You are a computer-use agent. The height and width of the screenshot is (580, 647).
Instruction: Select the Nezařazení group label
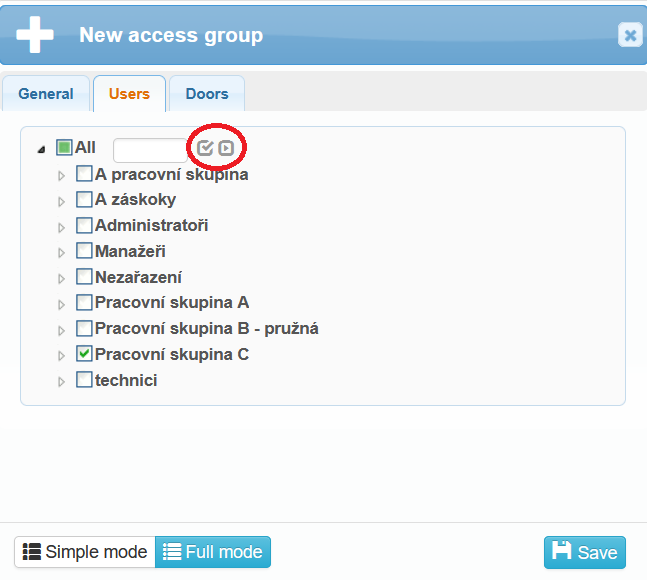(x=138, y=277)
